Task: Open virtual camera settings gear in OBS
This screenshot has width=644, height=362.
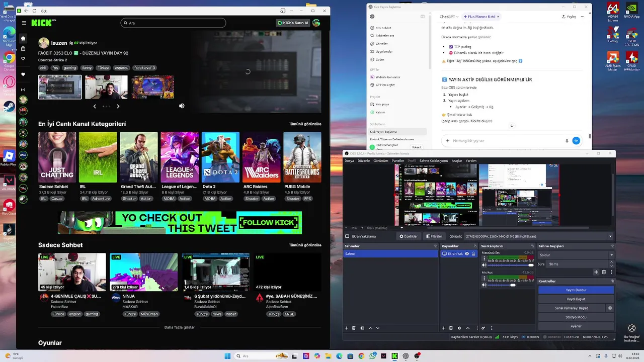Action: (x=610, y=308)
